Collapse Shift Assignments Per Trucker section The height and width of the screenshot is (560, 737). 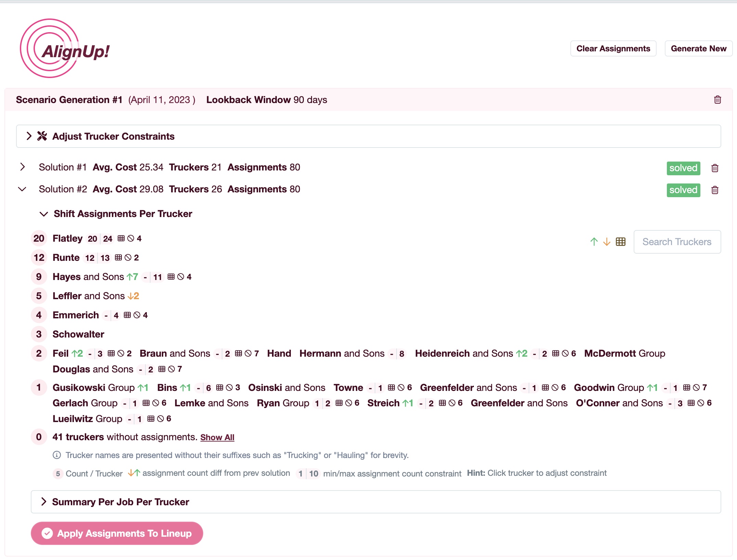(44, 214)
